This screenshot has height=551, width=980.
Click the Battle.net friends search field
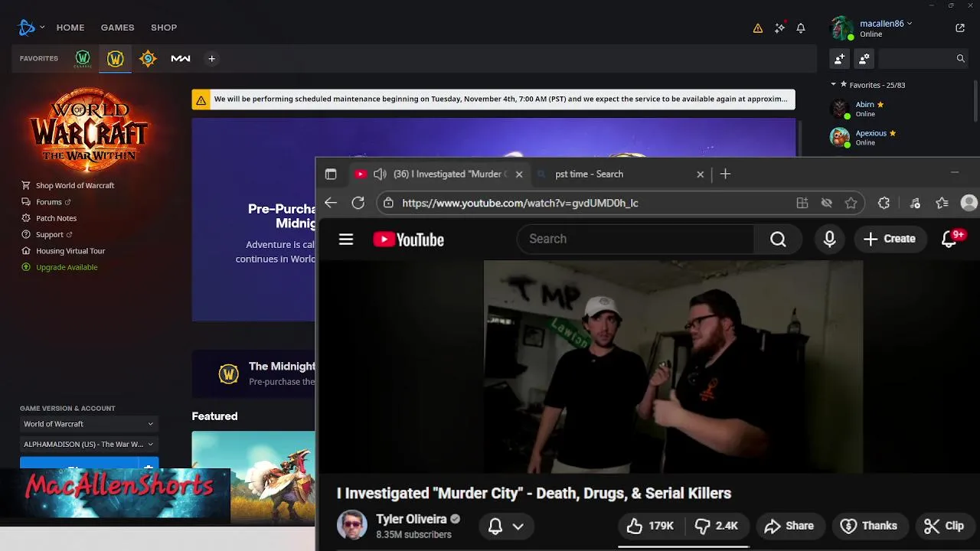pyautogui.click(x=915, y=58)
